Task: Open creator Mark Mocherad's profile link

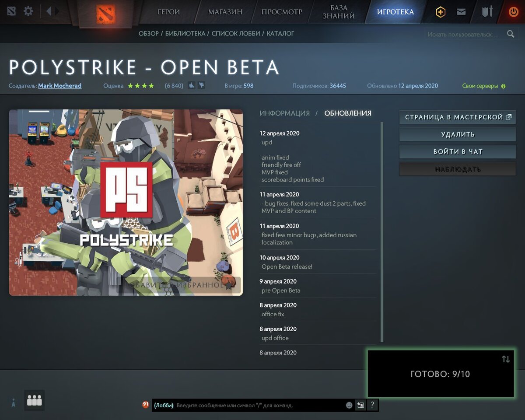Action: 60,86
